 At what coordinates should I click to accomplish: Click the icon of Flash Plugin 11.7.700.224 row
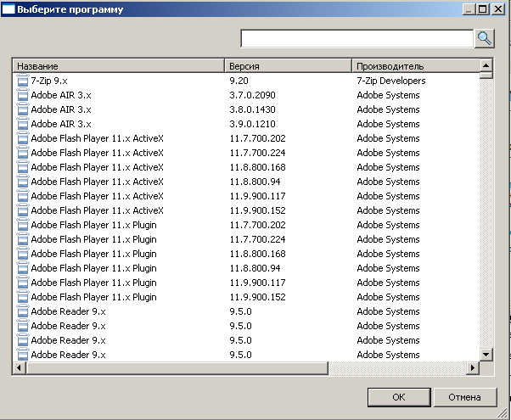(22, 239)
